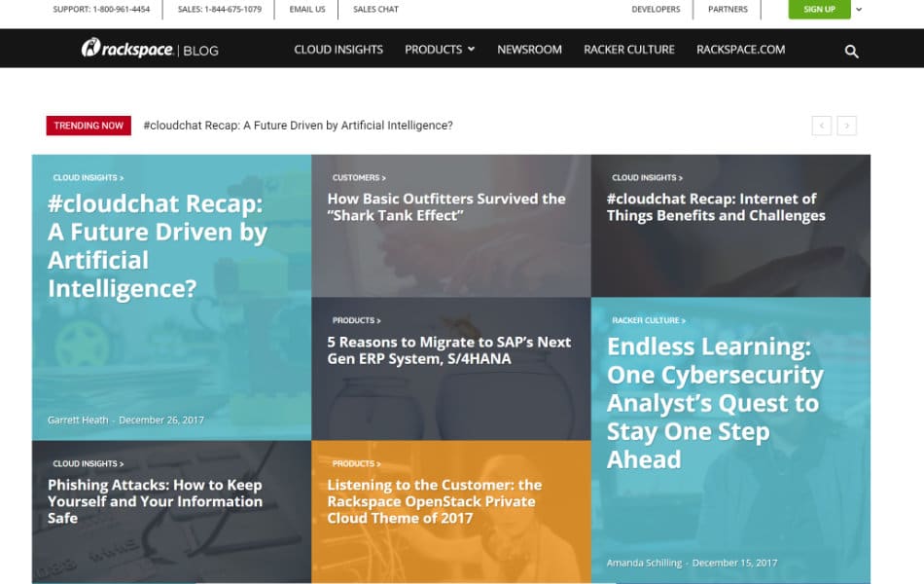
Task: Open the CLOUD INSIGHTS navigation item
Action: pyautogui.click(x=338, y=50)
